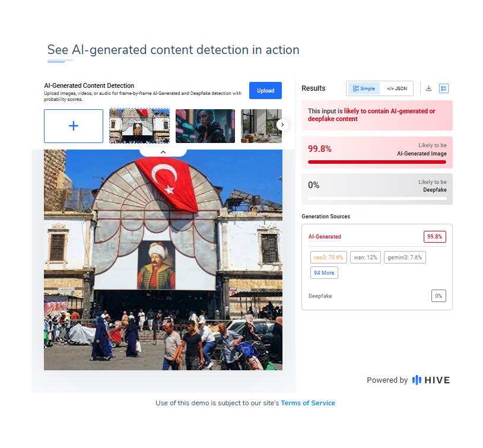
Task: Click the AI-Generated 99.8% progress bar
Action: click(x=377, y=162)
